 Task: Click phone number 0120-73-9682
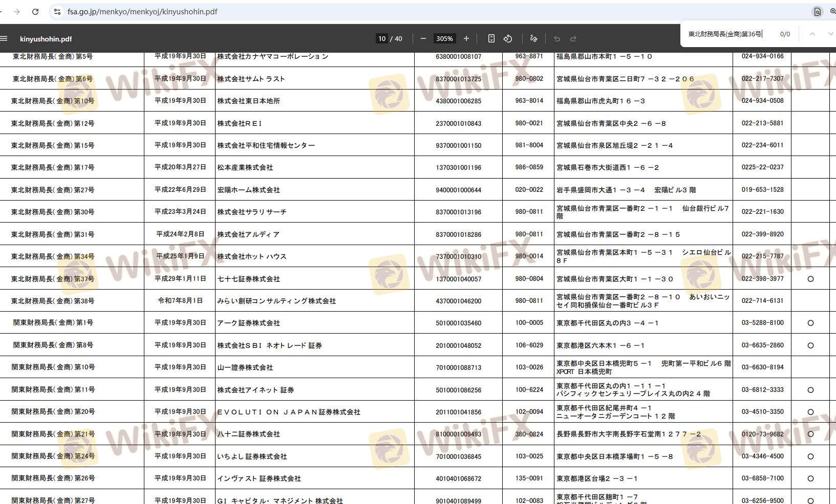(x=763, y=434)
